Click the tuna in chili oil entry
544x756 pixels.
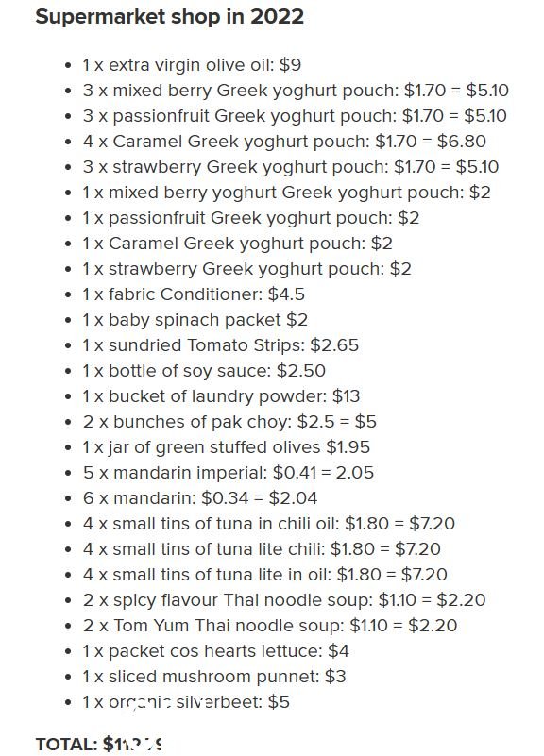(268, 524)
